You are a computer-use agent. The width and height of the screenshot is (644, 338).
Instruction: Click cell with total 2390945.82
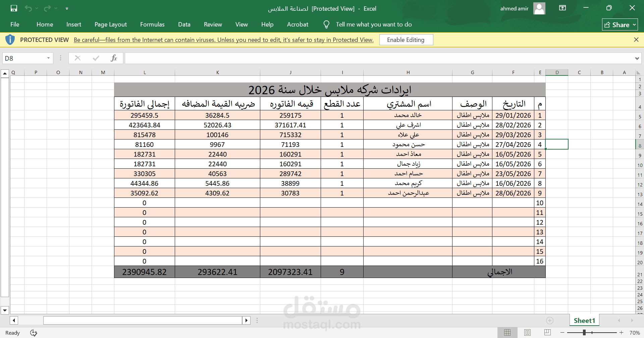pos(145,272)
